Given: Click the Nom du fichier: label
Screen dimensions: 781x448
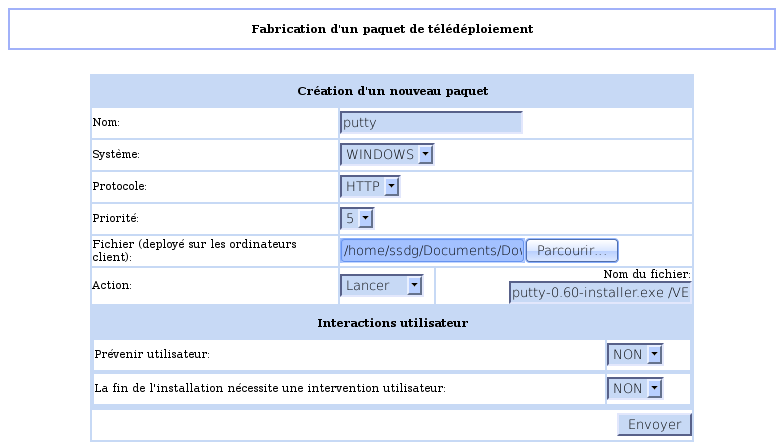Looking at the screenshot, I should coord(647,275).
